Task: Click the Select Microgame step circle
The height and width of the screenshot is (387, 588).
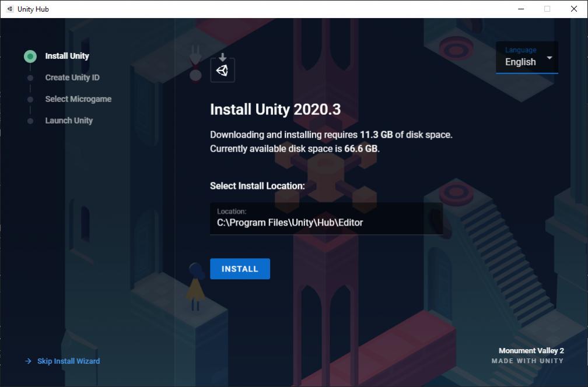Action: [x=30, y=99]
